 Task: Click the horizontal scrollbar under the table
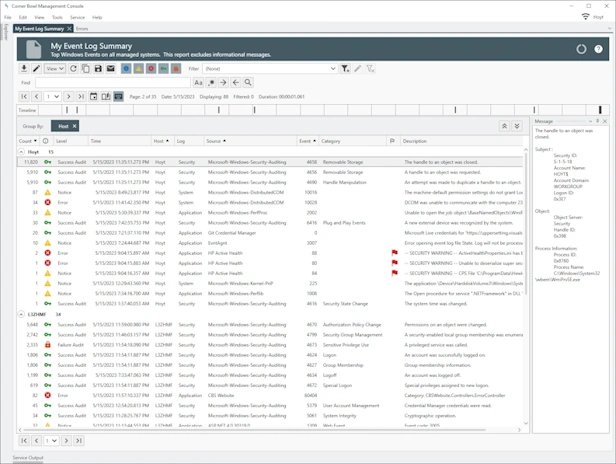coord(254,430)
